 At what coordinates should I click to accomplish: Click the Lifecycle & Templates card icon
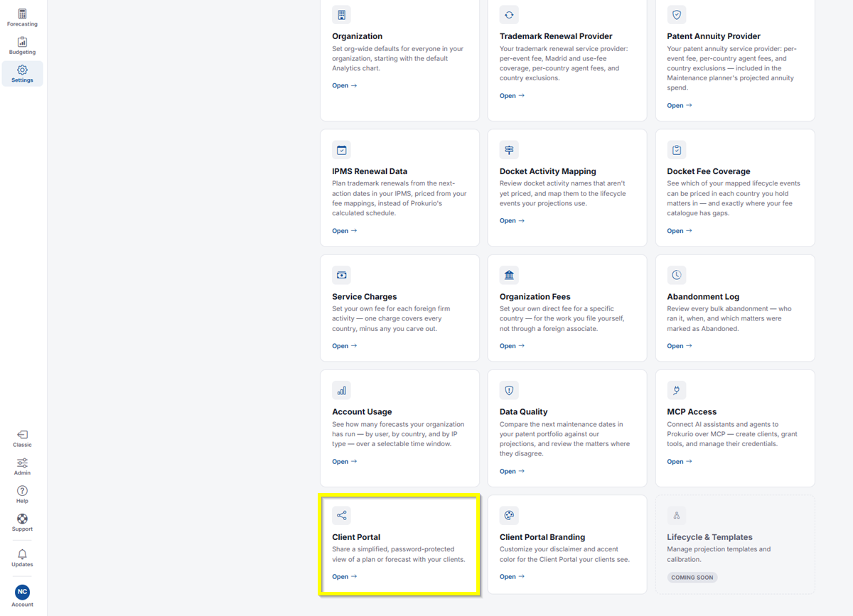click(x=677, y=516)
